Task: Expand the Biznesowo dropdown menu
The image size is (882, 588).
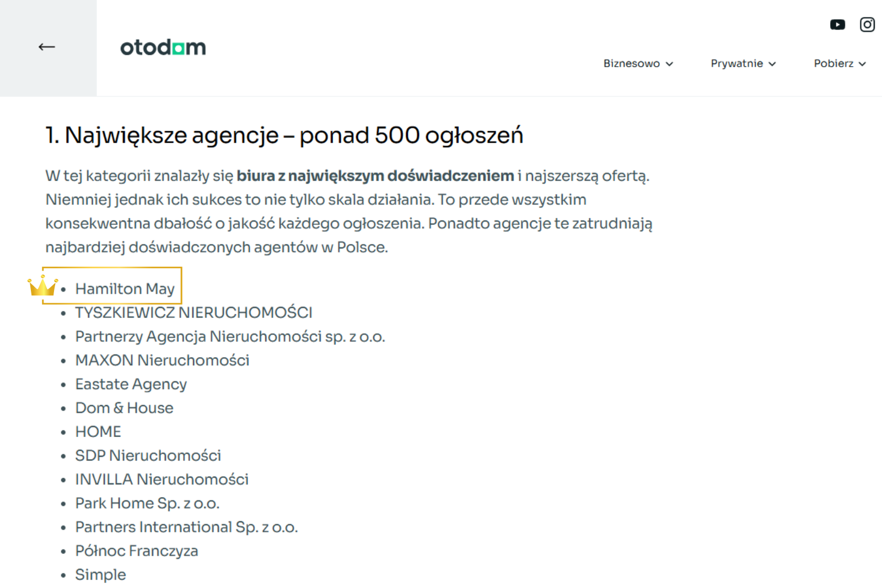Action: pos(638,63)
